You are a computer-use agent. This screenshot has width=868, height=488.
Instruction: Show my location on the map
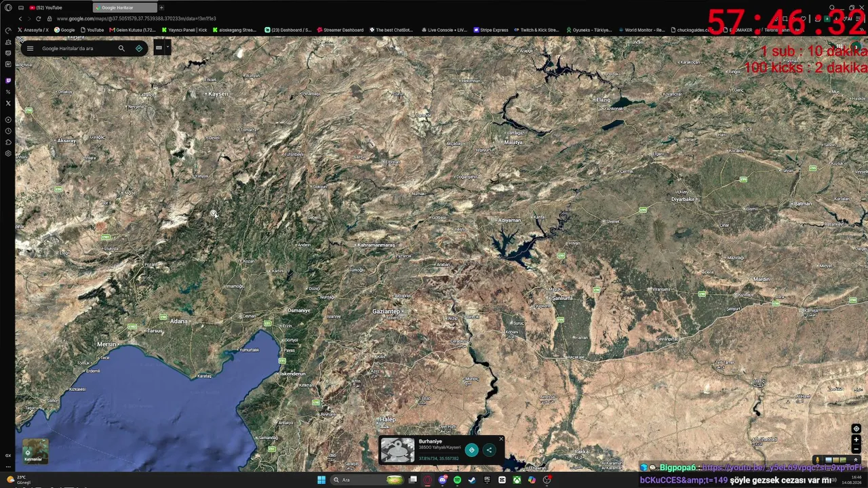pos(856,428)
